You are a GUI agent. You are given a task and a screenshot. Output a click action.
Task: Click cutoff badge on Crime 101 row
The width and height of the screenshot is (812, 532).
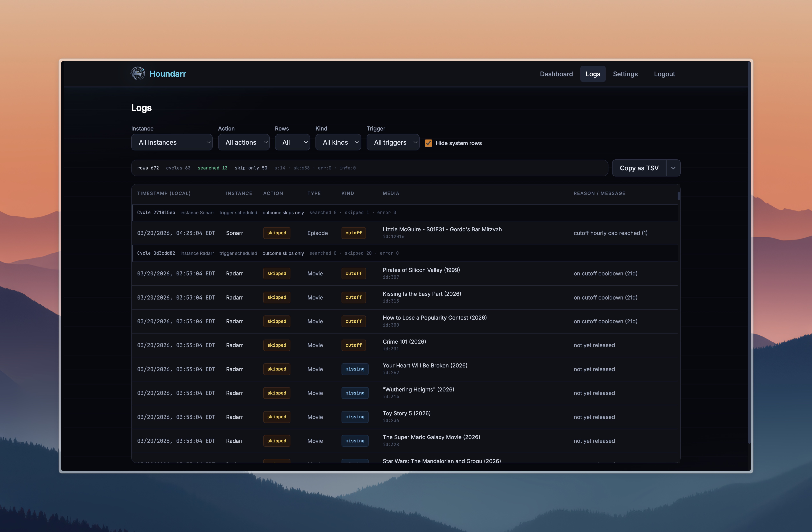[353, 345]
